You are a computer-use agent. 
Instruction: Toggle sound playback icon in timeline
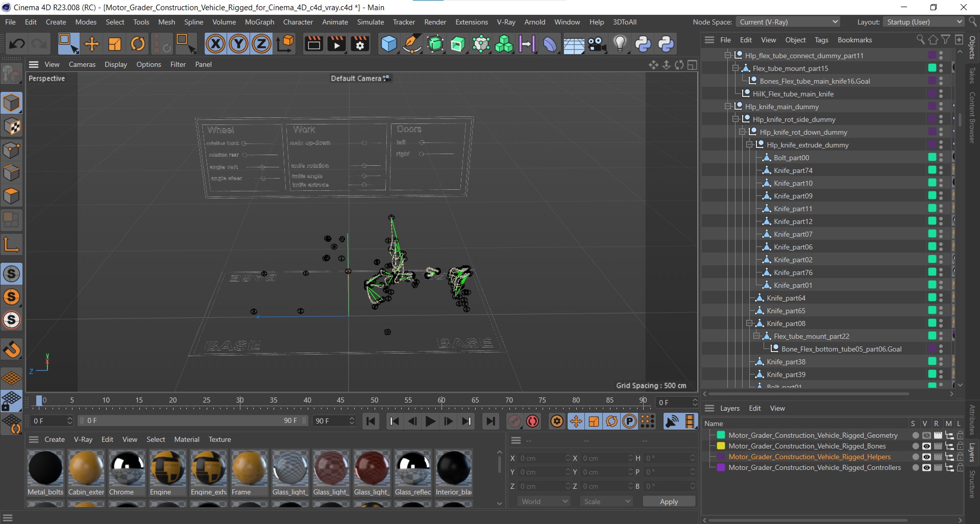tap(672, 421)
